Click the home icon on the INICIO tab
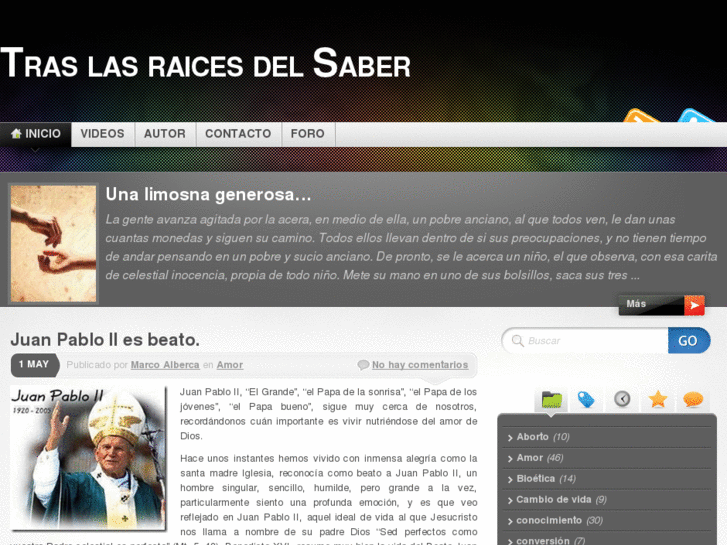This screenshot has height=545, width=727. click(x=16, y=134)
